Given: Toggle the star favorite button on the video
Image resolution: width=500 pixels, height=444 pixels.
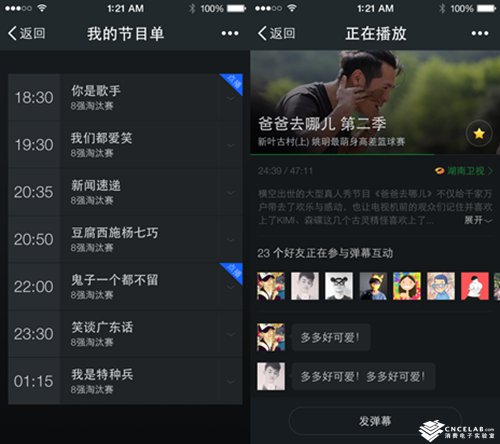Looking at the screenshot, I should (479, 134).
